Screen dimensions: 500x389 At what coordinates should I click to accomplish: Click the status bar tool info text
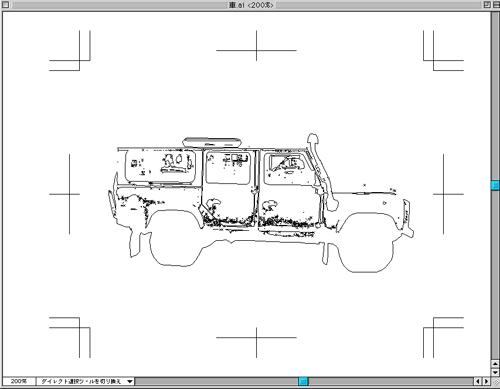81,381
